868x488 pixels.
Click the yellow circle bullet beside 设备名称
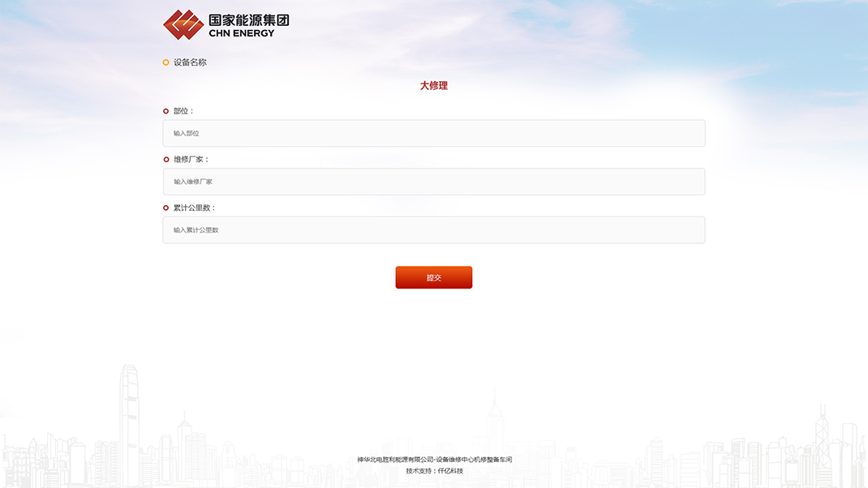point(166,62)
